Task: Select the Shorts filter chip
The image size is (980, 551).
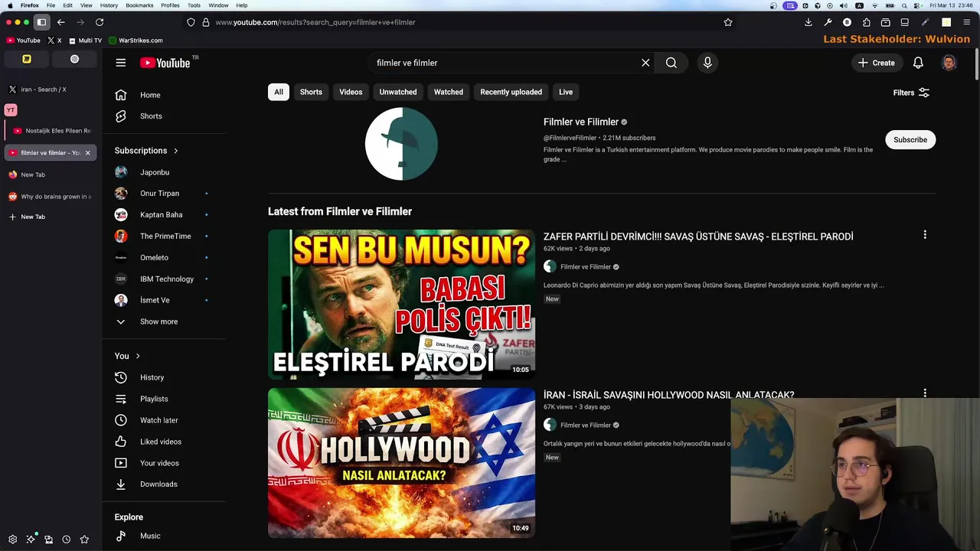Action: point(311,92)
